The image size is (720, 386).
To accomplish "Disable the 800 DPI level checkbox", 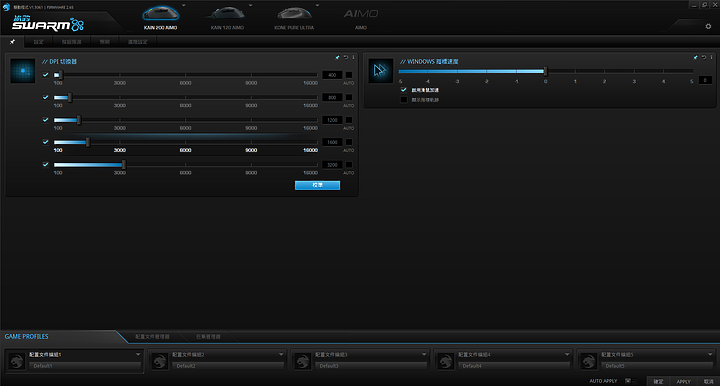I will [45, 97].
